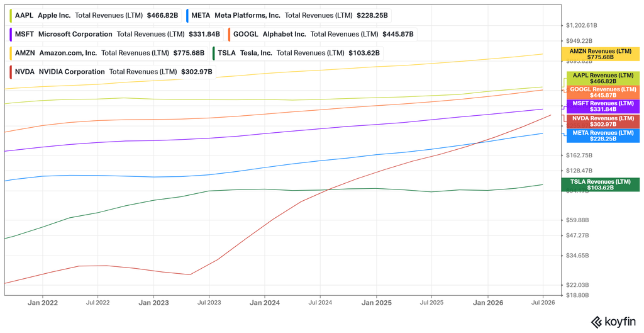Click the $59.88B axis value

(577, 220)
